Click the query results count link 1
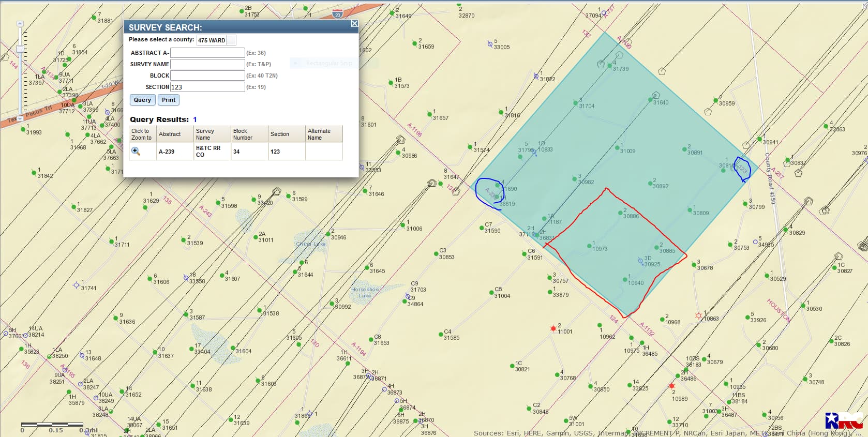The height and width of the screenshot is (437, 868). 195,119
